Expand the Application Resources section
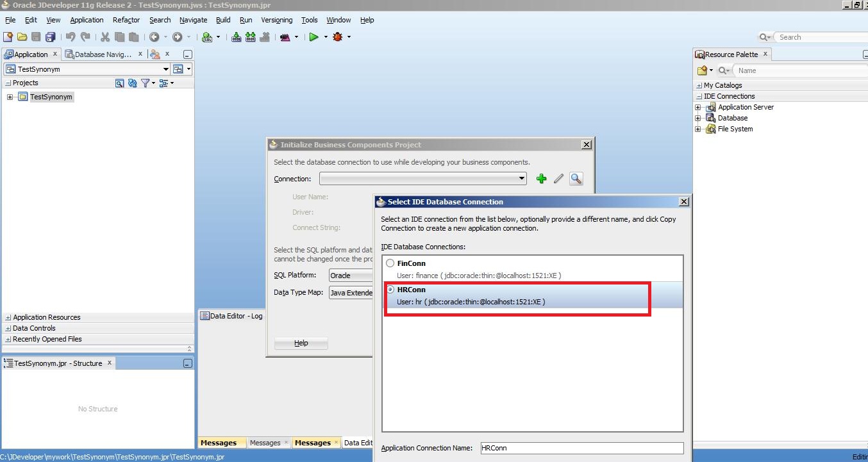Viewport: 868px width, 462px height. pos(8,317)
